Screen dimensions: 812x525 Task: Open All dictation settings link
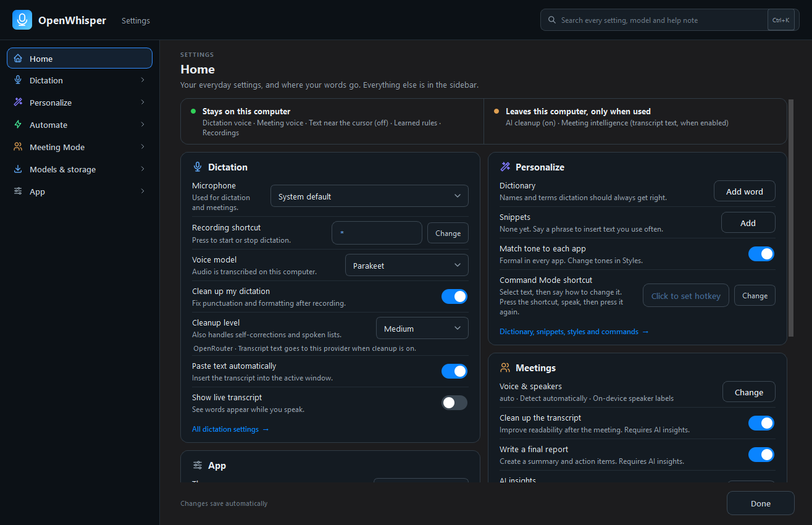230,429
